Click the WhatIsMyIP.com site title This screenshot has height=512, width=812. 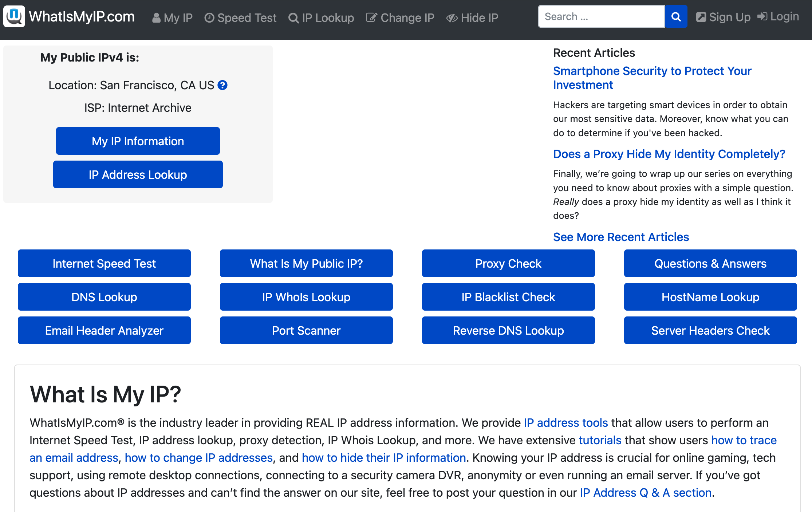tap(82, 16)
